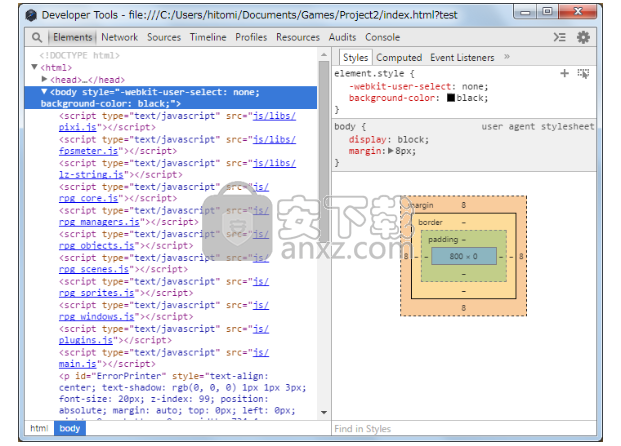The height and width of the screenshot is (446, 621).
Task: Collapse the body node triangle
Action: 44,91
